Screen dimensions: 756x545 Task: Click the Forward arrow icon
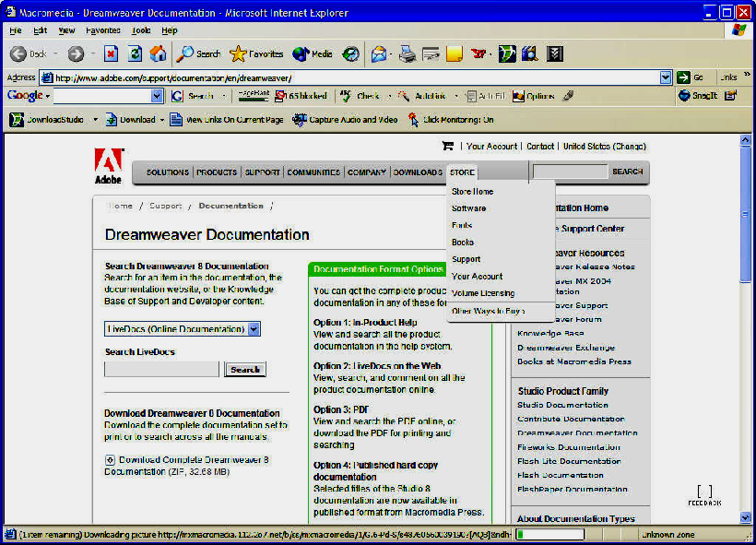(76, 54)
